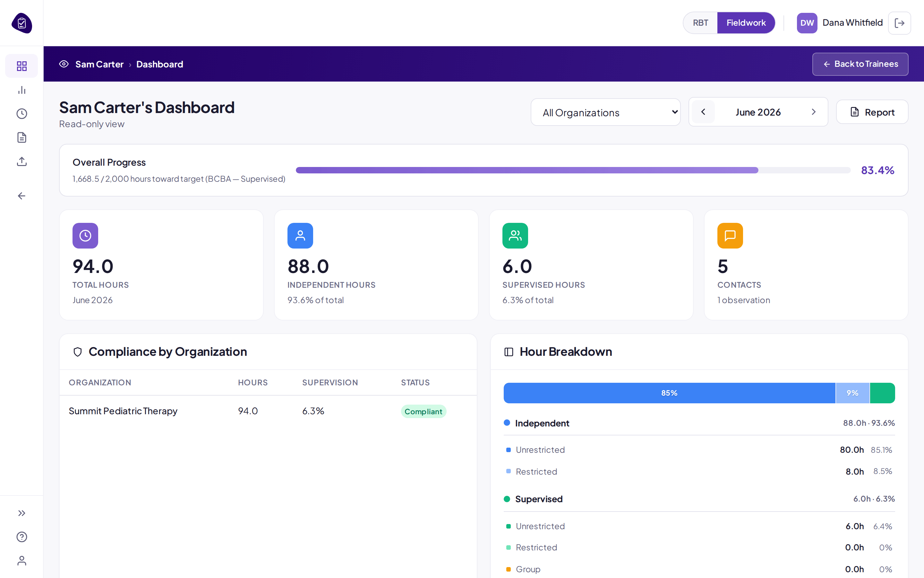The width and height of the screenshot is (924, 578).
Task: Click the 6.0 Supervised Hours value
Action: (517, 267)
